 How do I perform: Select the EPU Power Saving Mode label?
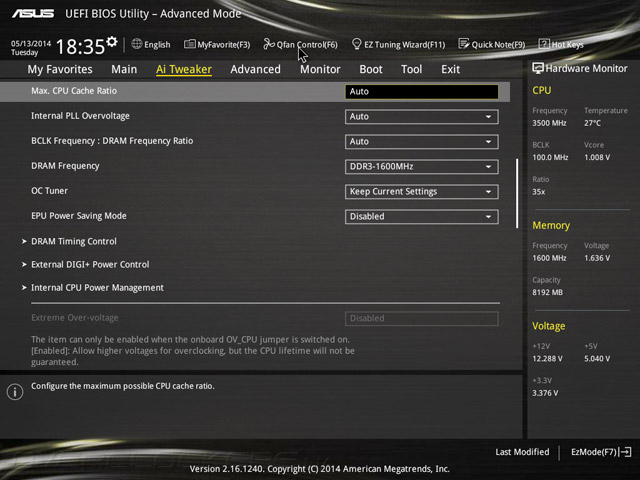pyautogui.click(x=79, y=216)
